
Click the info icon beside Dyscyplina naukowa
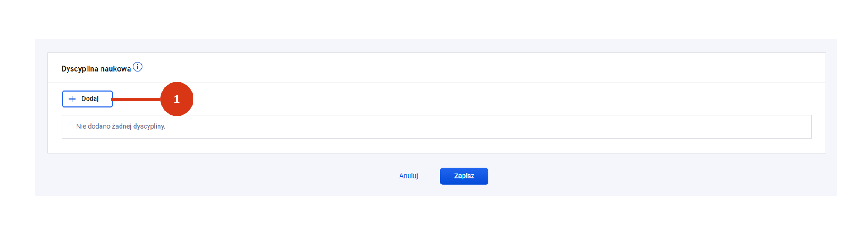click(x=138, y=67)
